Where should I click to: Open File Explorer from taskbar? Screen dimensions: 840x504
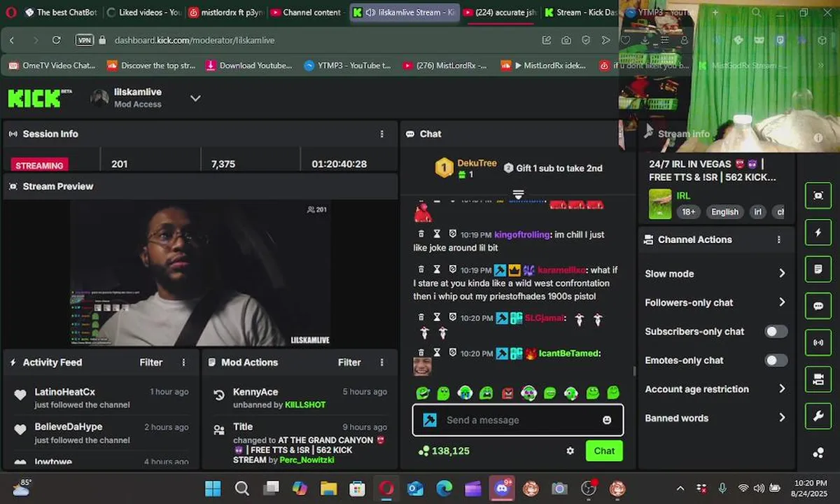328,488
